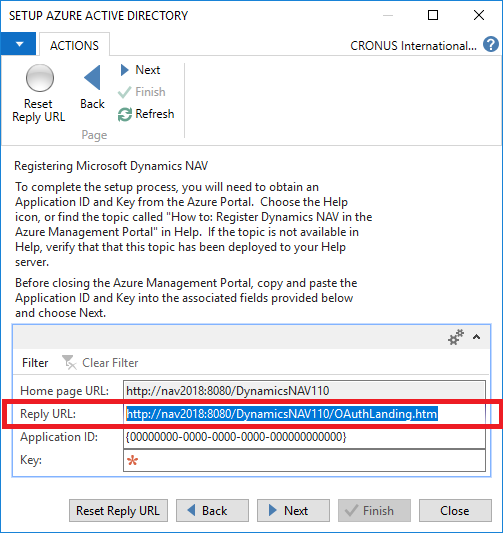This screenshot has height=533, width=503.
Task: Switch to the ACTIONS tab
Action: tap(74, 45)
